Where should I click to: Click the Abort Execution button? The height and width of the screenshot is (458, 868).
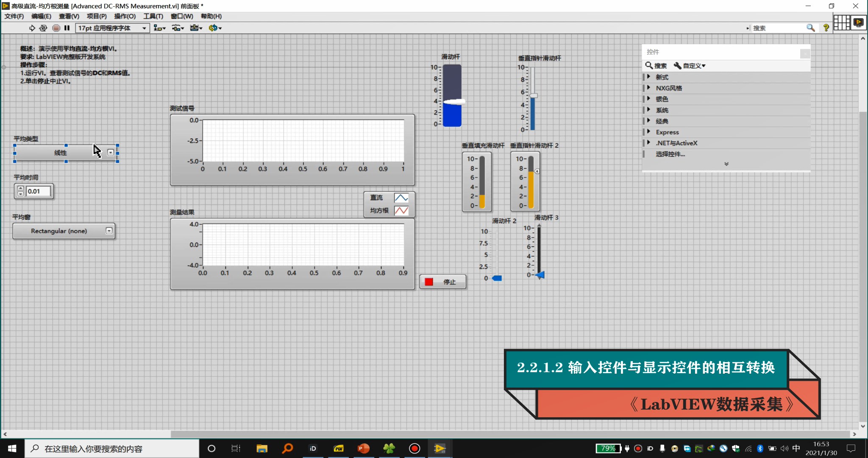[x=56, y=28]
